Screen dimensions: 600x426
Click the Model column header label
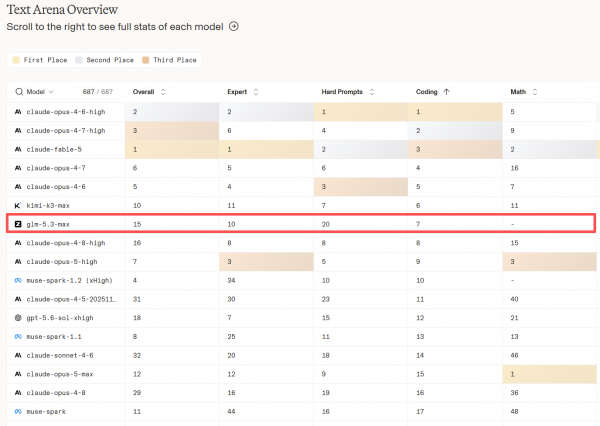pyautogui.click(x=36, y=92)
